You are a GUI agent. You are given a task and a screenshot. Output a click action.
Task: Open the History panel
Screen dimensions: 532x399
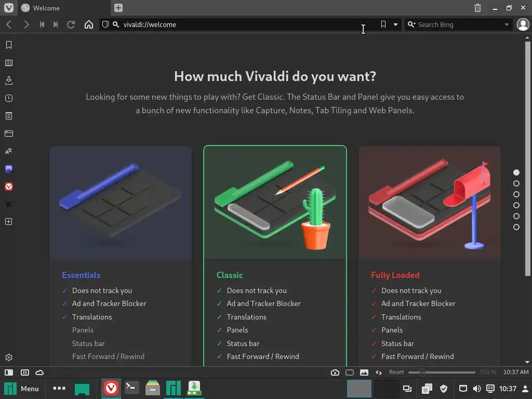pyautogui.click(x=9, y=98)
